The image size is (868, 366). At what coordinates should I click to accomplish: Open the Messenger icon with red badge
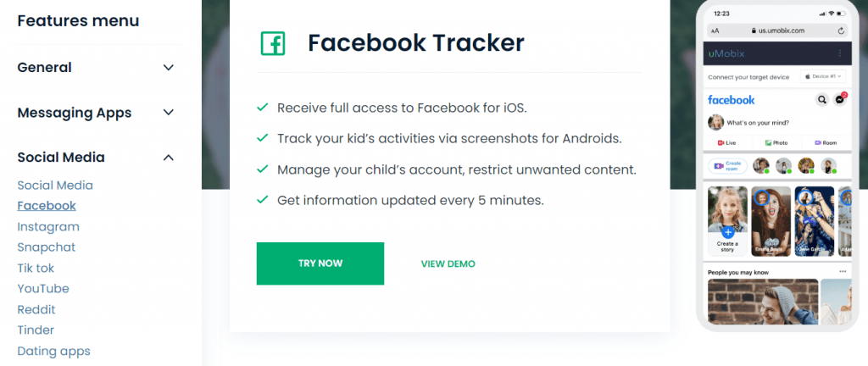coord(839,100)
